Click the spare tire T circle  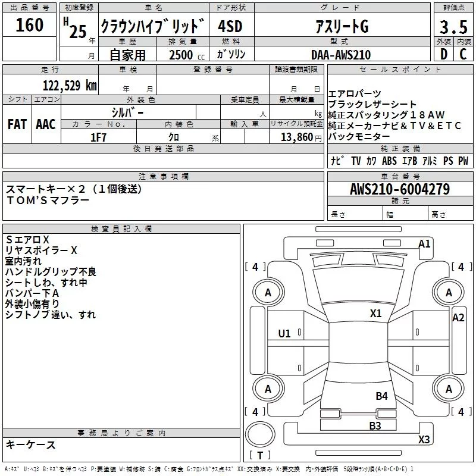(260, 434)
